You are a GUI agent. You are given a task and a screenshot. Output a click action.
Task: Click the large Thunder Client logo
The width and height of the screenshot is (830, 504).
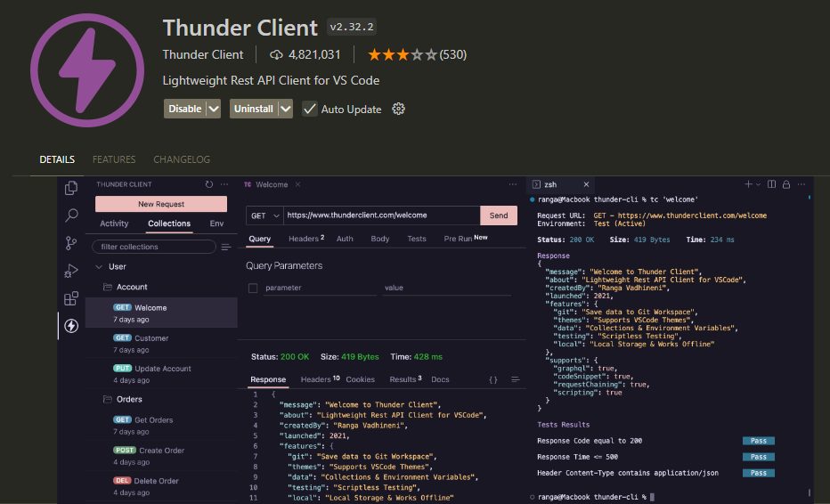pyautogui.click(x=86, y=70)
